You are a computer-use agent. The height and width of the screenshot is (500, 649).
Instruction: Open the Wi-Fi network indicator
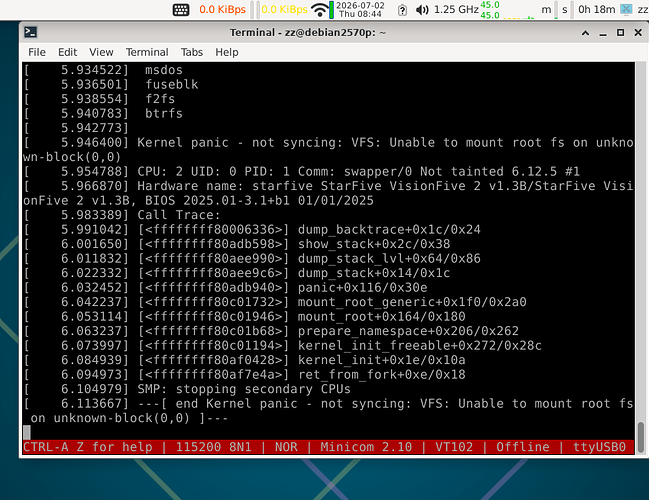click(319, 10)
